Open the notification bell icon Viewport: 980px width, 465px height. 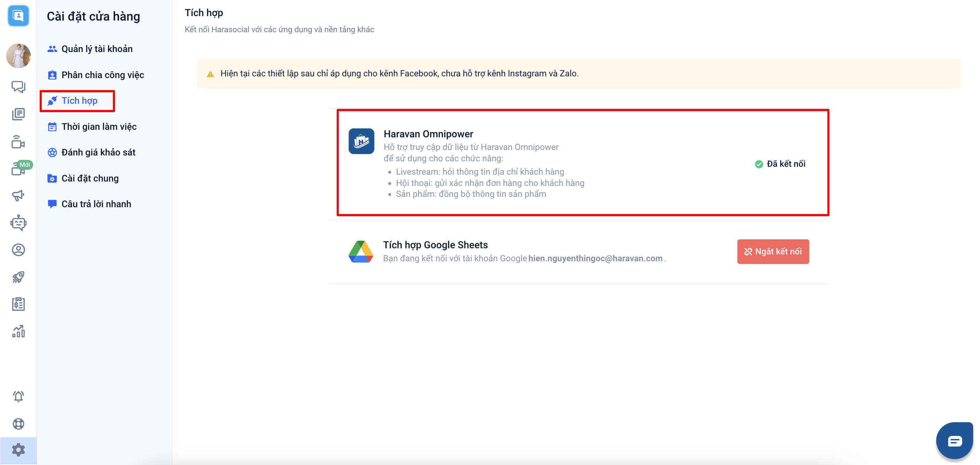(x=18, y=397)
